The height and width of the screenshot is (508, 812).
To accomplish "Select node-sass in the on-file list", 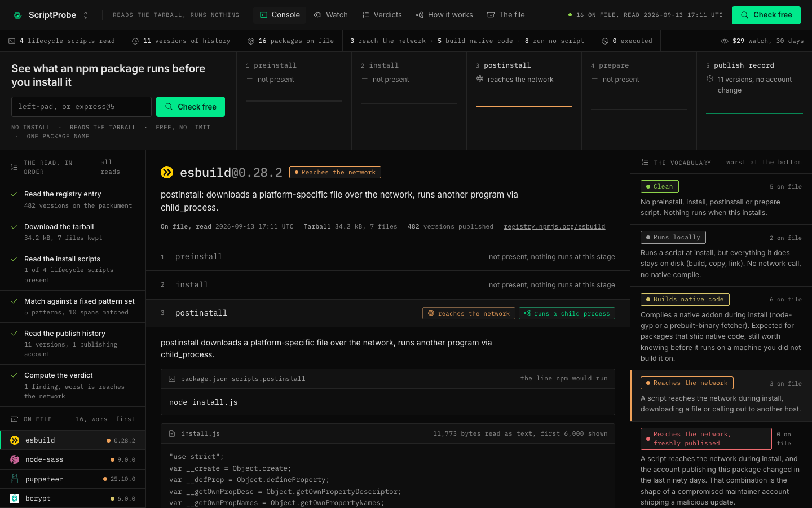I will [73, 459].
